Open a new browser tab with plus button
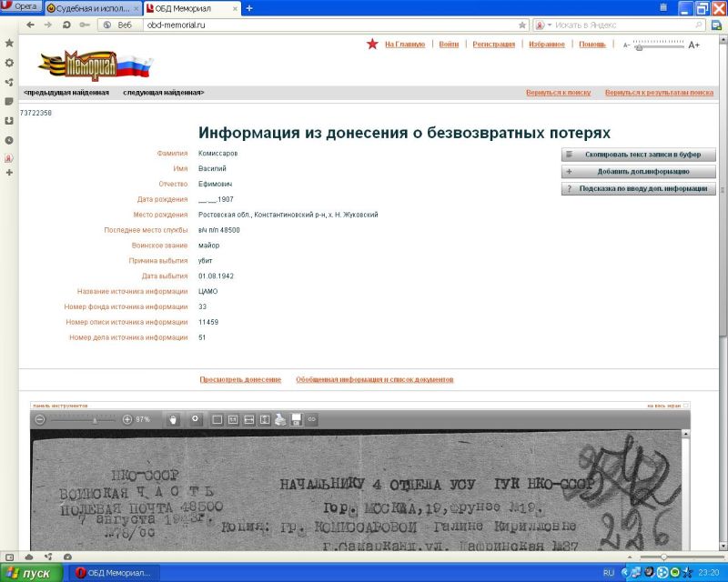Viewport: 728px width, 582px height. click(249, 8)
